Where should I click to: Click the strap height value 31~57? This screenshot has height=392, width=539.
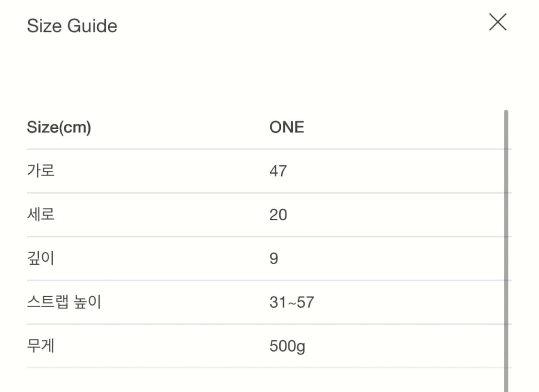pyautogui.click(x=291, y=302)
